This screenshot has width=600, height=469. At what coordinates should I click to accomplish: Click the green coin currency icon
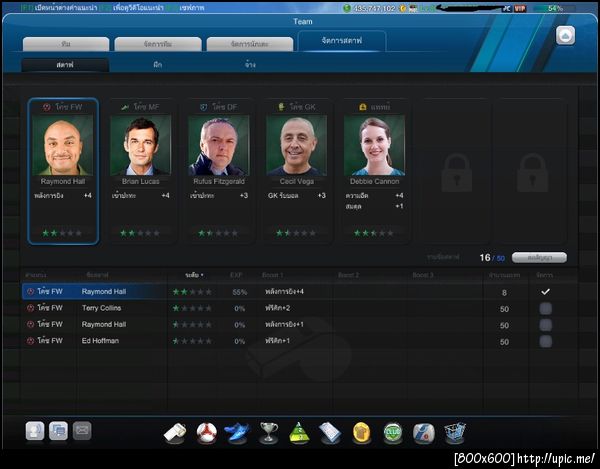pos(347,8)
